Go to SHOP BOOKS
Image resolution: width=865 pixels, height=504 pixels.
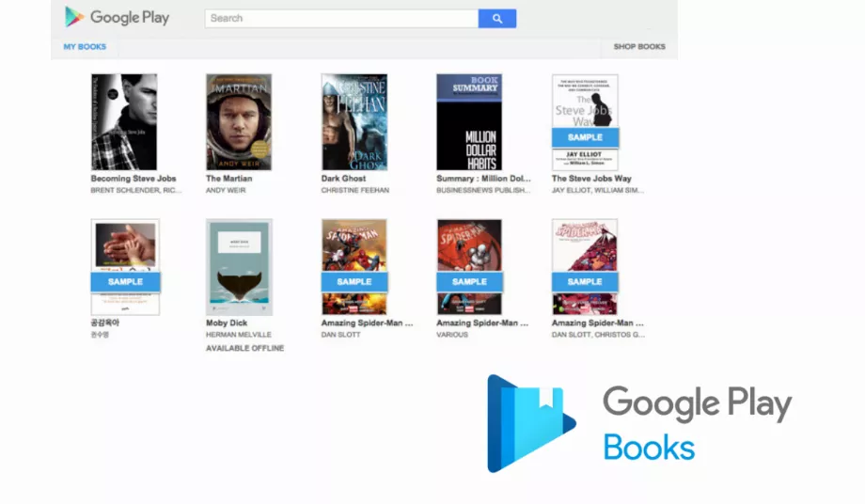(639, 47)
